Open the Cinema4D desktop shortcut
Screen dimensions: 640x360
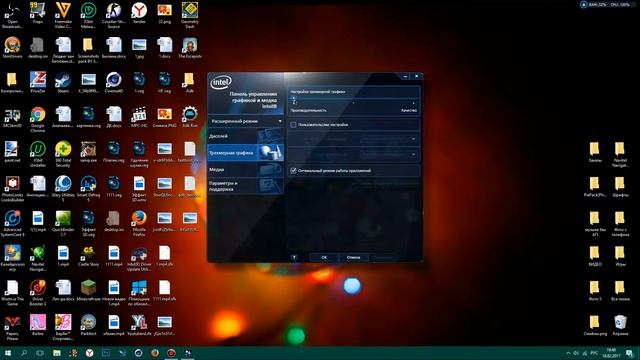click(x=113, y=82)
